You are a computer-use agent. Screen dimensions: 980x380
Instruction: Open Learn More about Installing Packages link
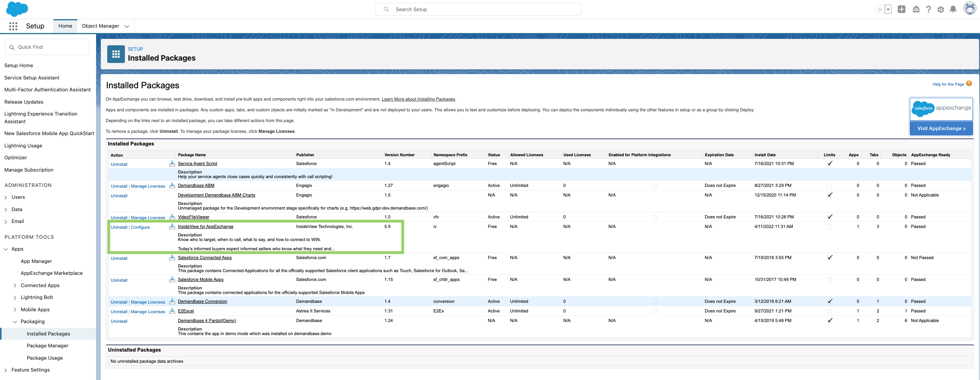point(418,99)
